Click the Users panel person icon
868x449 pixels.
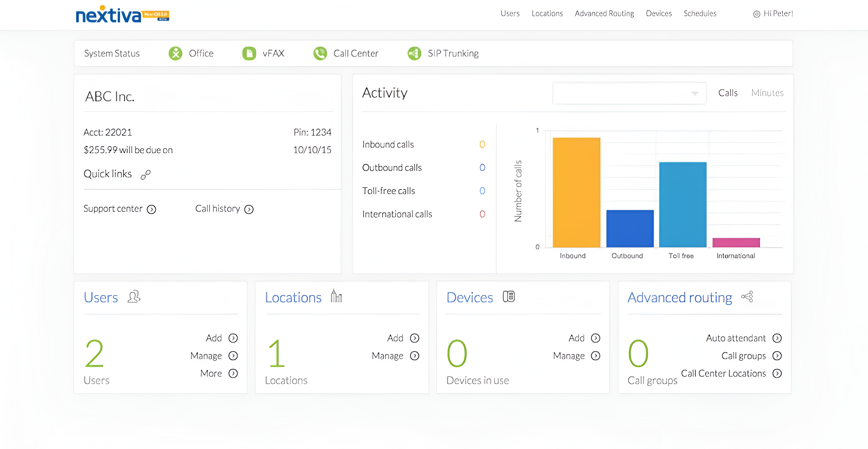pos(134,297)
